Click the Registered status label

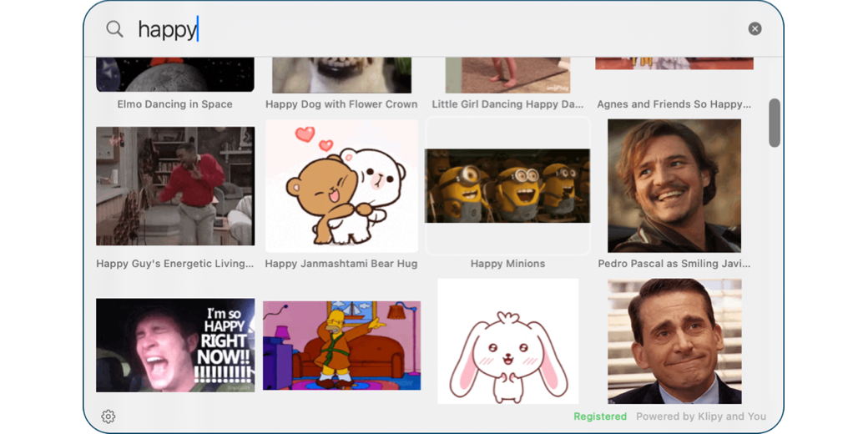(600, 416)
